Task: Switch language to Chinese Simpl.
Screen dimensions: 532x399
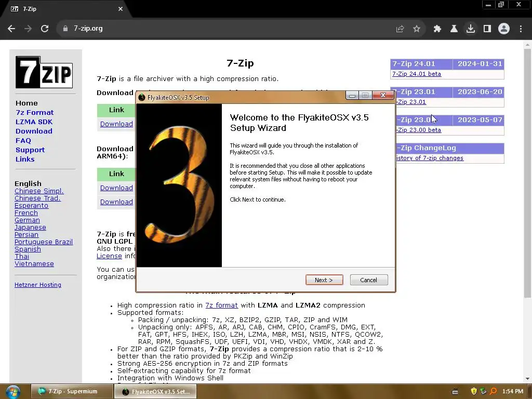Action: [39, 191]
